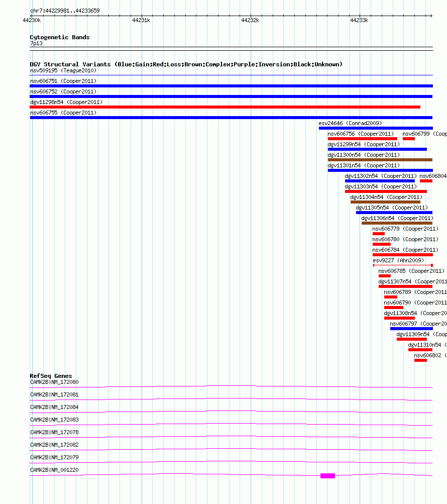The image size is (447, 504).
Task: Open variant dgv11309n54
Action: click(x=421, y=334)
